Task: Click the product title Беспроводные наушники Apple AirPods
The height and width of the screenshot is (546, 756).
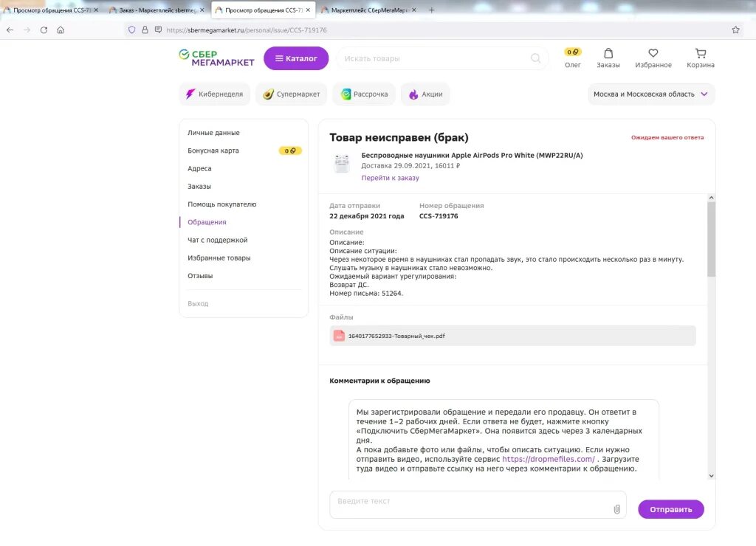Action: [472, 155]
